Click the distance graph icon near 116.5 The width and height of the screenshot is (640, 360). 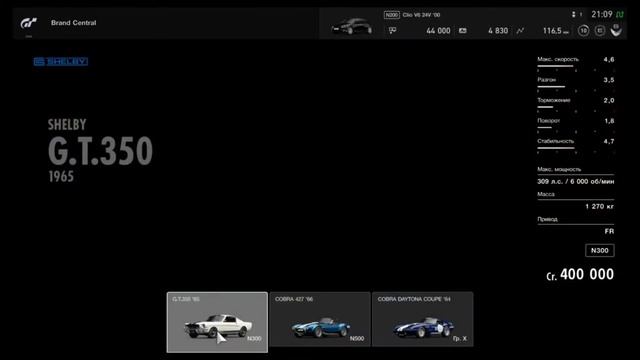[520, 31]
